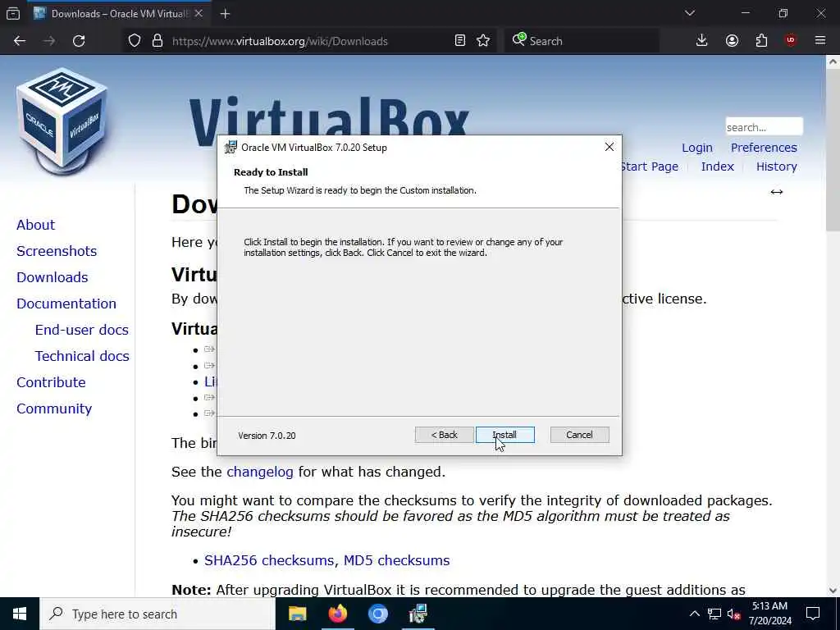Image resolution: width=840 pixels, height=630 pixels.
Task: Click the Version 7.0.20 label
Action: pos(267,436)
